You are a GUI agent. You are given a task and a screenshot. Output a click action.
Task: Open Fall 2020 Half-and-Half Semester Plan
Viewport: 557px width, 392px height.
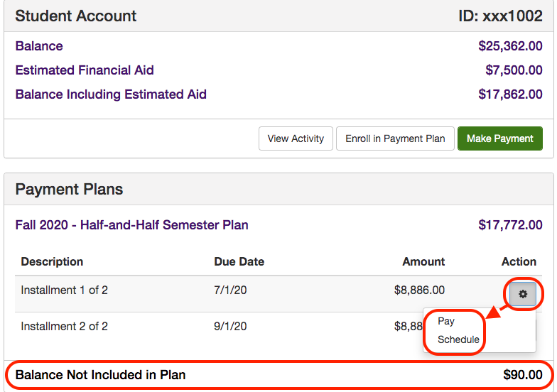coord(132,225)
